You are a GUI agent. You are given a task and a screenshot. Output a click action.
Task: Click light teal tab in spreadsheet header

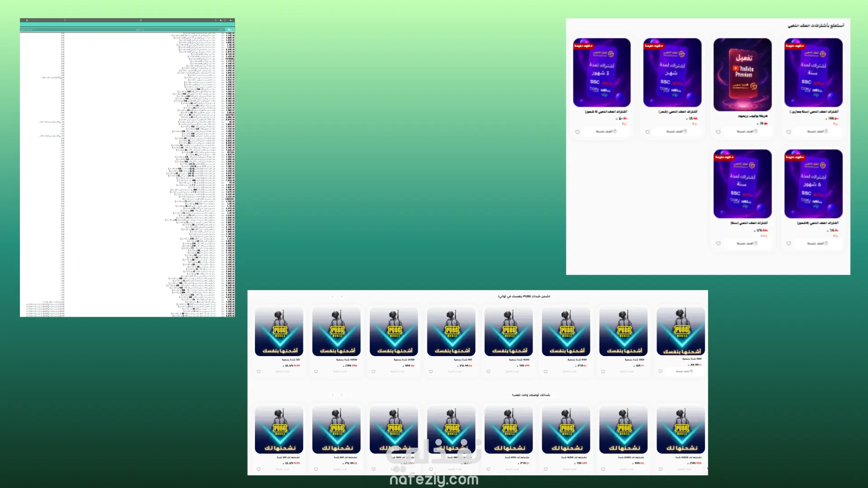[231, 29]
